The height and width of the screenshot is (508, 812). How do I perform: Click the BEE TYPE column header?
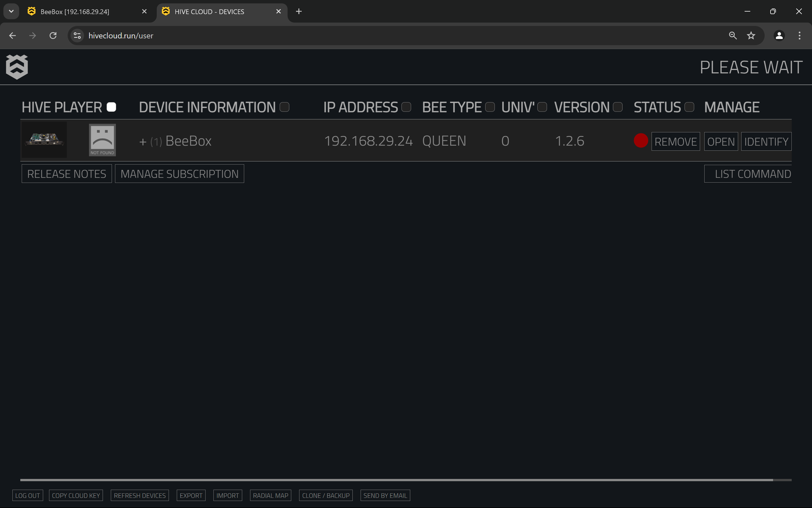click(x=452, y=108)
